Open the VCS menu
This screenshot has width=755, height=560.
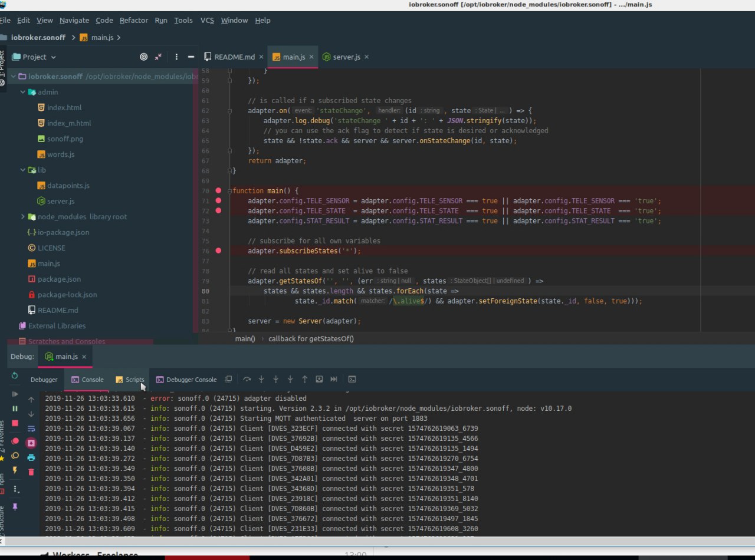(x=207, y=20)
